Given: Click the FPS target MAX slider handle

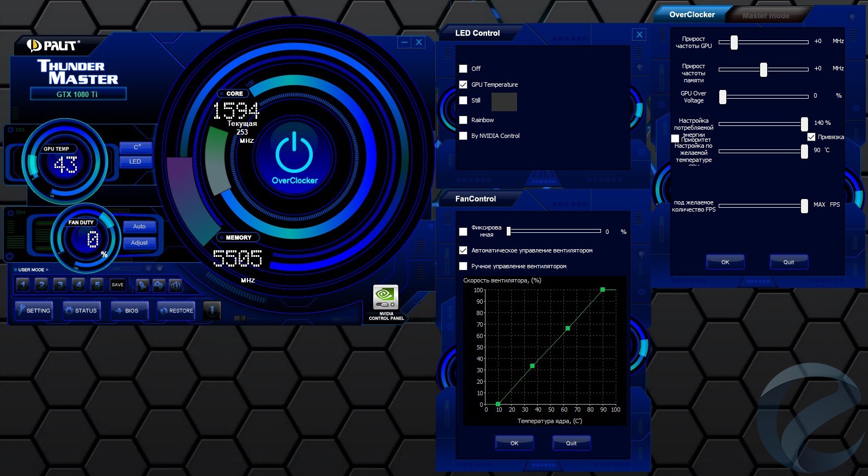Looking at the screenshot, I should [x=804, y=206].
